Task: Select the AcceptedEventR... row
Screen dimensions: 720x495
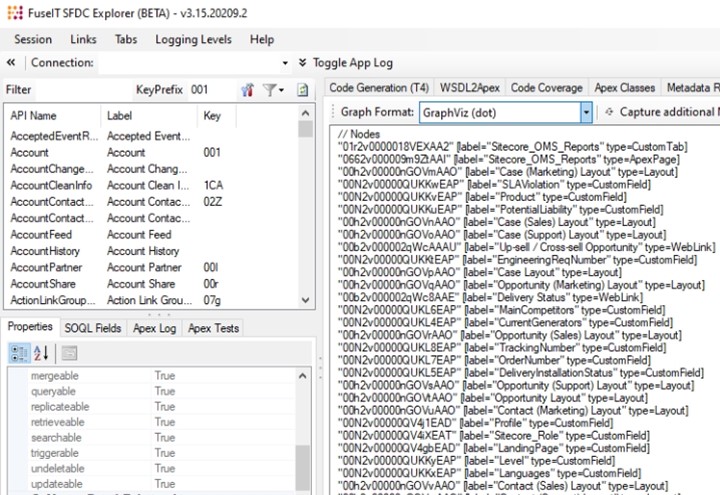Action: [152, 136]
